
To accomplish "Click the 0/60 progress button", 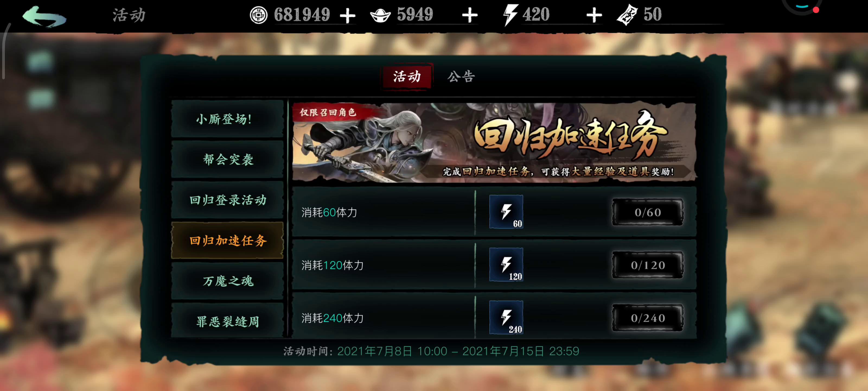I will 648,212.
